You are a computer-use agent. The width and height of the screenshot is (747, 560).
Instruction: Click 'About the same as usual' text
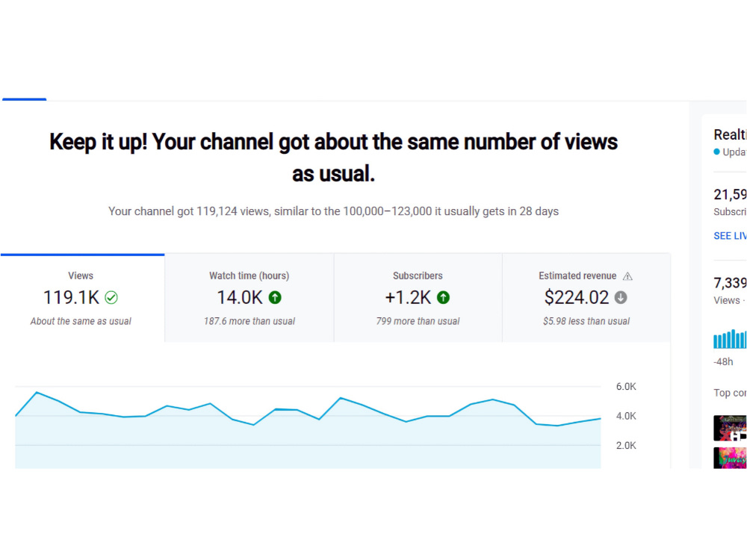81,321
